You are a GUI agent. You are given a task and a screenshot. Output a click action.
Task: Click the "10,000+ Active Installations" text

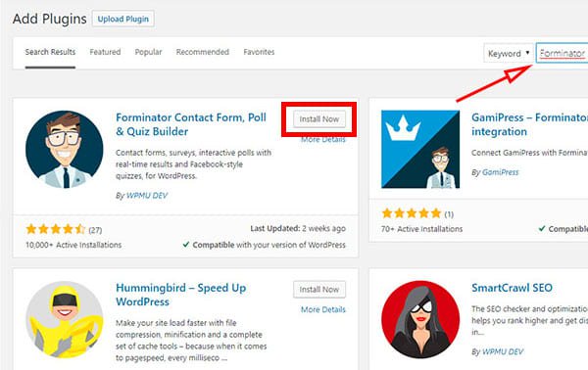pyautogui.click(x=73, y=245)
